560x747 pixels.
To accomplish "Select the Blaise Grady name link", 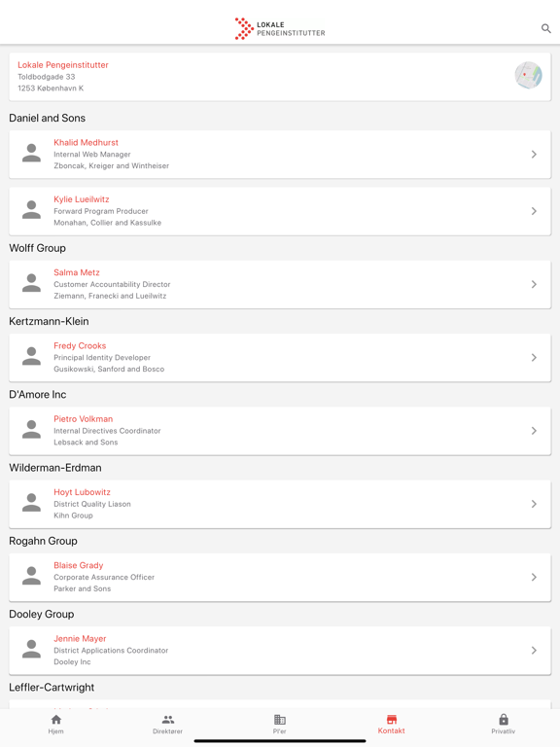I will coord(79,565).
